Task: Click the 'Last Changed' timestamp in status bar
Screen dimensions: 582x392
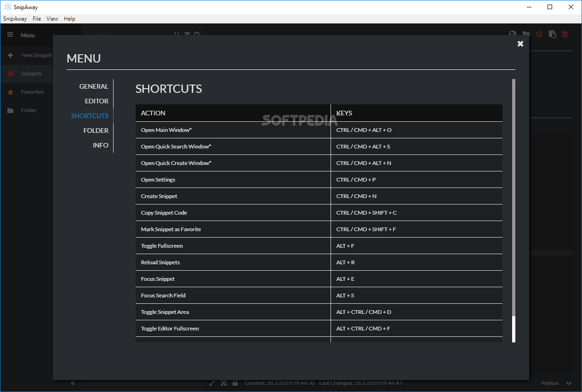Action: coord(361,383)
